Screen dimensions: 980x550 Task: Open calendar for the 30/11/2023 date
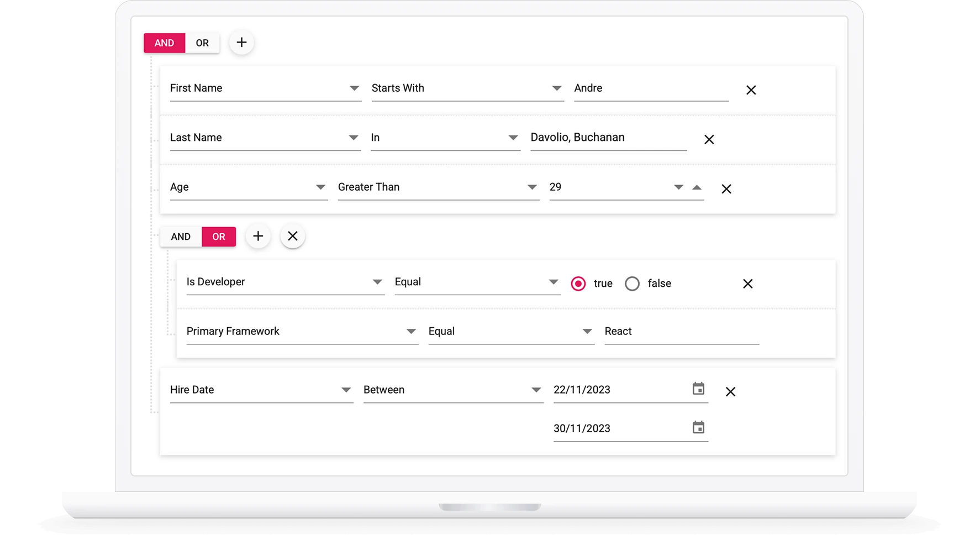pyautogui.click(x=698, y=428)
